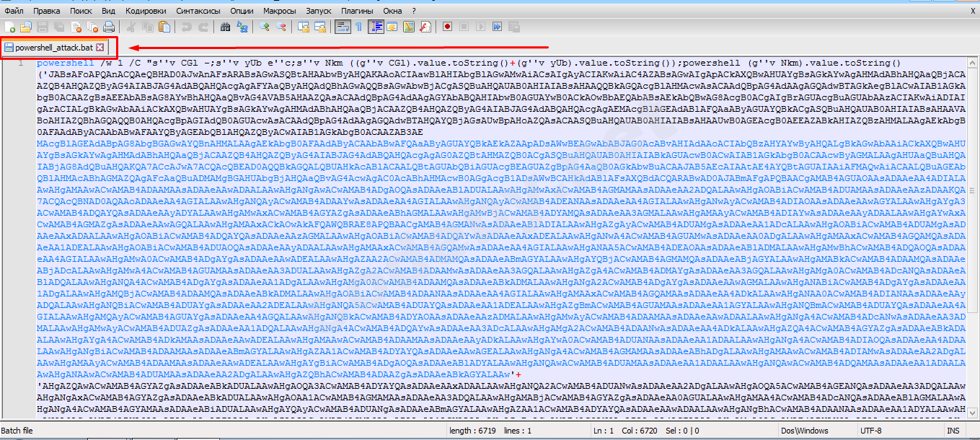Open the Окна menu

392,11
